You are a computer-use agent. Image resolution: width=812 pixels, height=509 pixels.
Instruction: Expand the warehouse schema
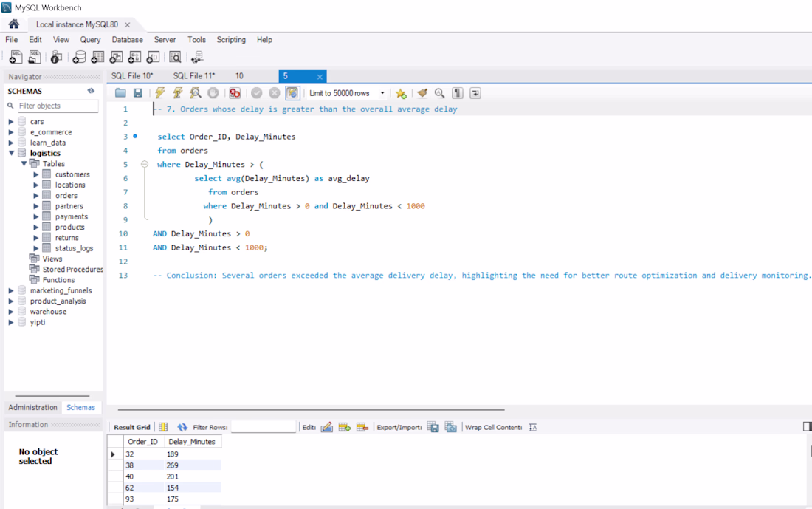pos(11,312)
